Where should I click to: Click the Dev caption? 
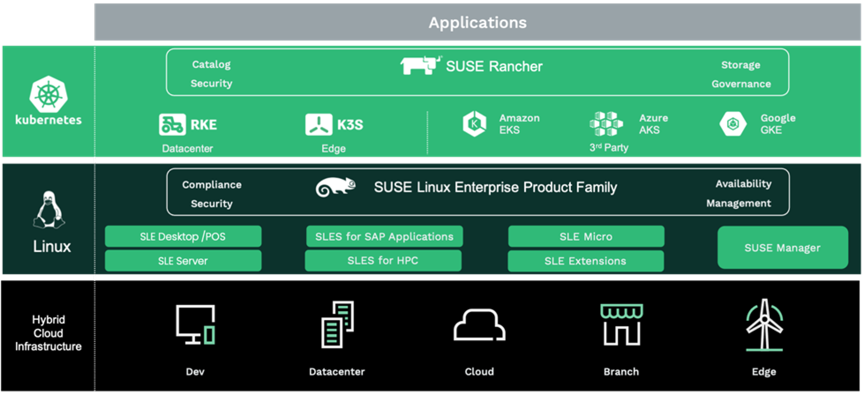pyautogui.click(x=195, y=372)
